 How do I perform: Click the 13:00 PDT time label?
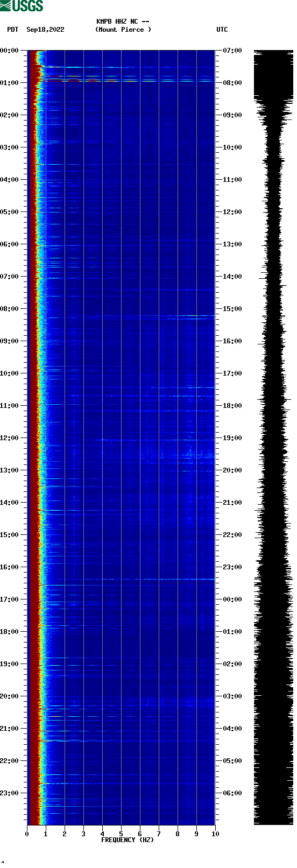click(x=10, y=470)
